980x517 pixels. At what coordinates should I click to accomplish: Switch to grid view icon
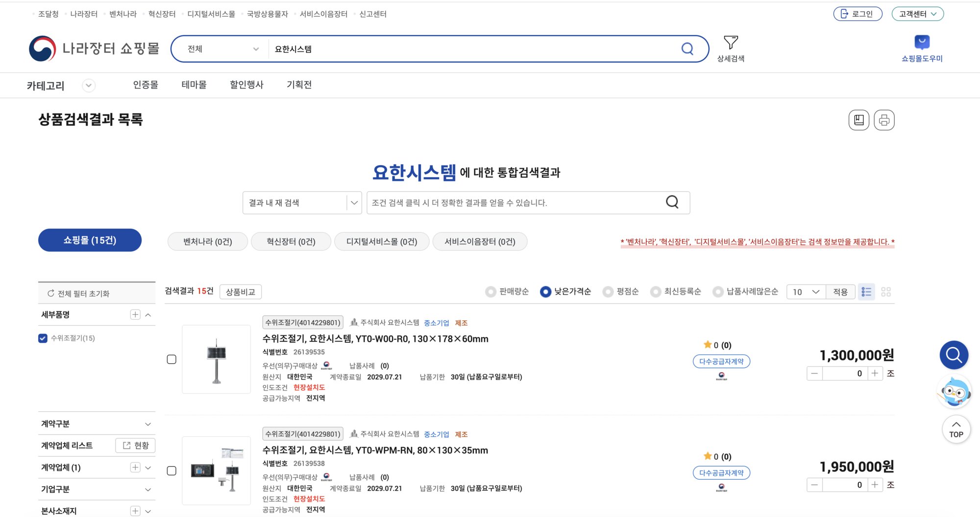click(886, 292)
